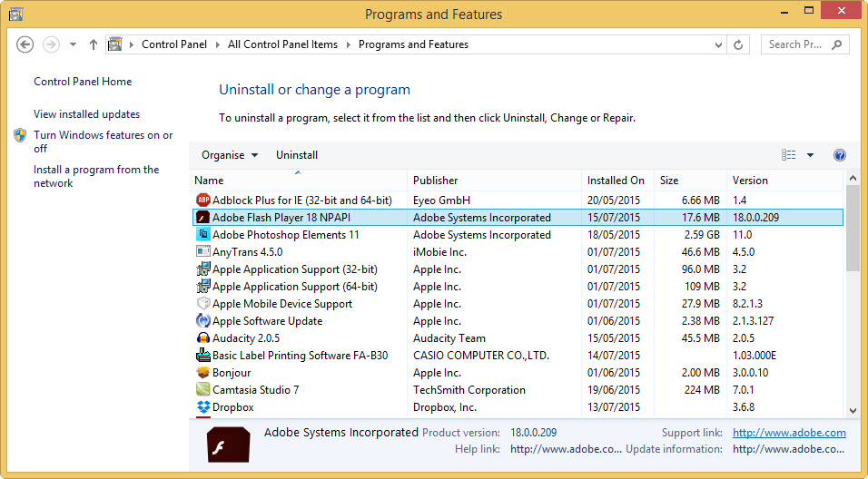The image size is (868, 479).
Task: Click the Bonjour icon
Action: pyautogui.click(x=203, y=372)
